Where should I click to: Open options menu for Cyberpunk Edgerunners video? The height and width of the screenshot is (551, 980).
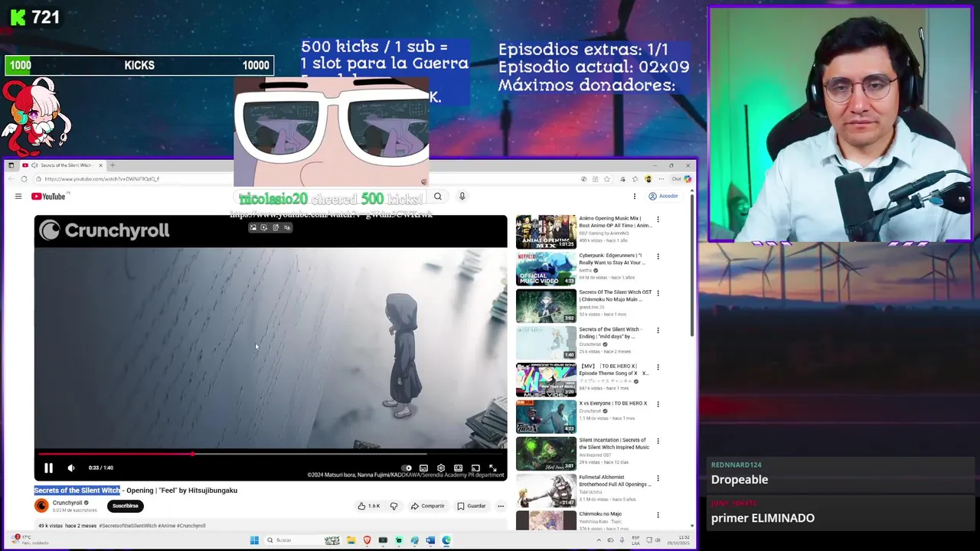658,256
